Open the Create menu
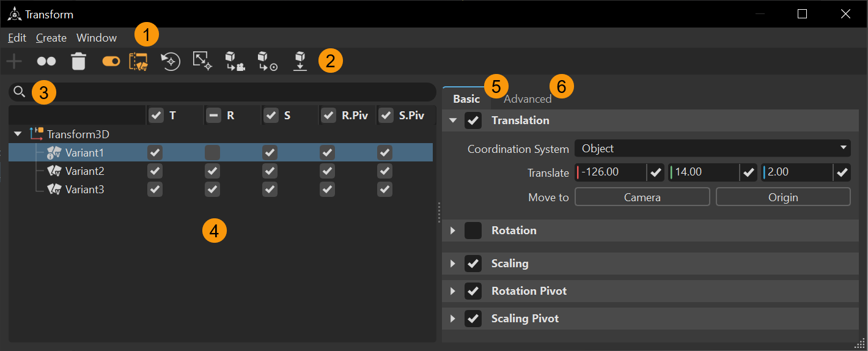 coord(51,38)
